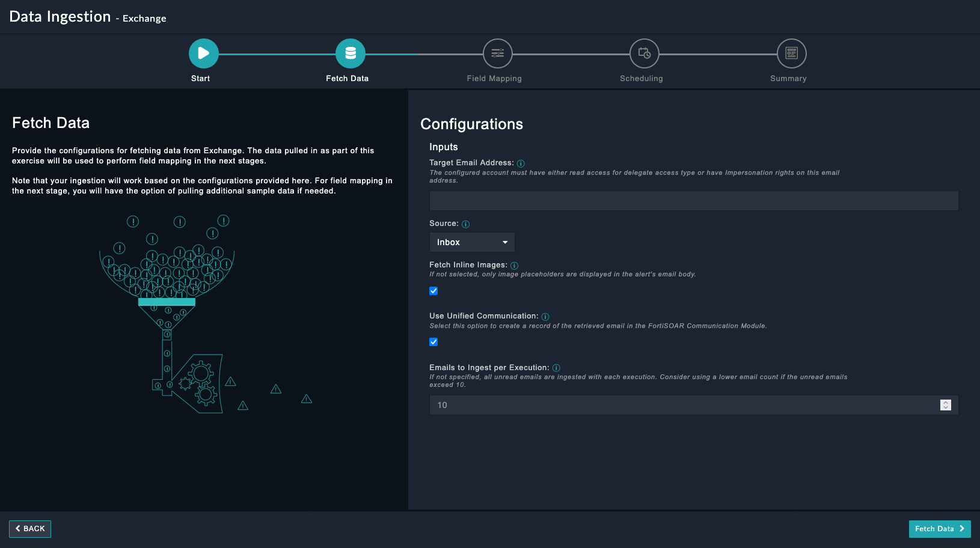
Task: Click the Source dropdown caret arrow
Action: point(505,242)
